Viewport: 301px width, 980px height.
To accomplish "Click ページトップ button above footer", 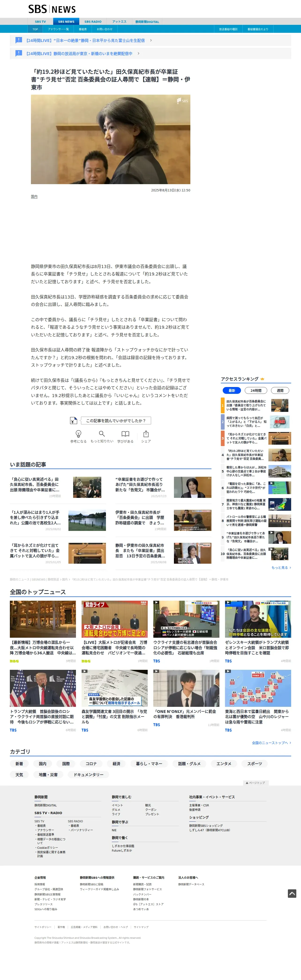I will [255, 783].
